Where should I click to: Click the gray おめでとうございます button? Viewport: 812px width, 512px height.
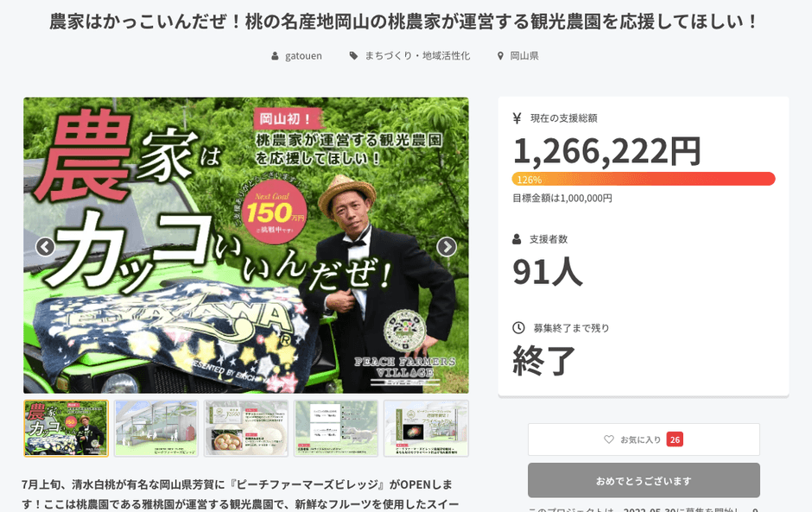tap(644, 480)
